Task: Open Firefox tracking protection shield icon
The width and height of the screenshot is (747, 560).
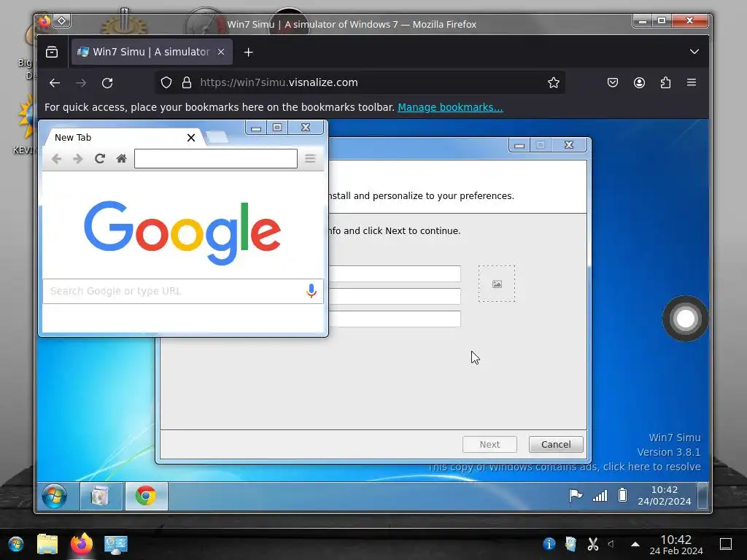Action: pos(166,83)
